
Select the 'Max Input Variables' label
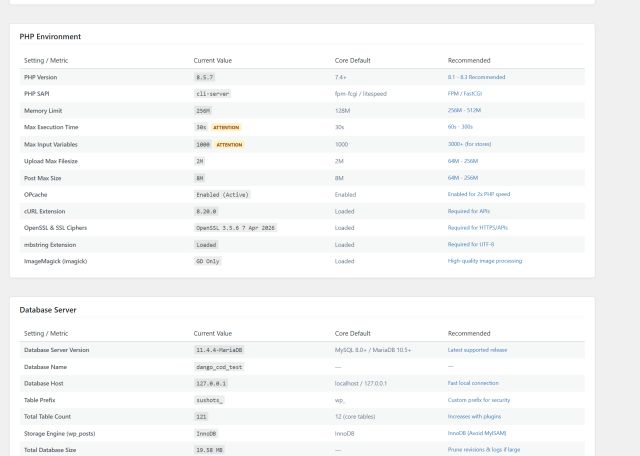pyautogui.click(x=51, y=145)
